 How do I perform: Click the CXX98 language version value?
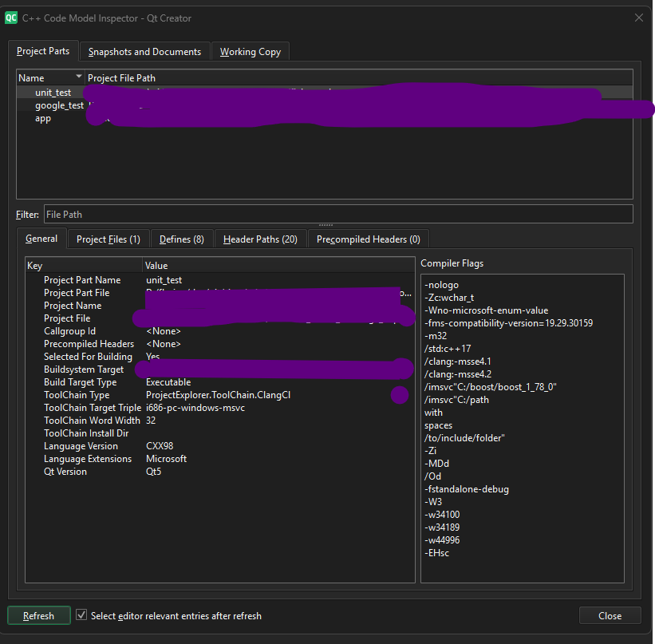coord(159,446)
